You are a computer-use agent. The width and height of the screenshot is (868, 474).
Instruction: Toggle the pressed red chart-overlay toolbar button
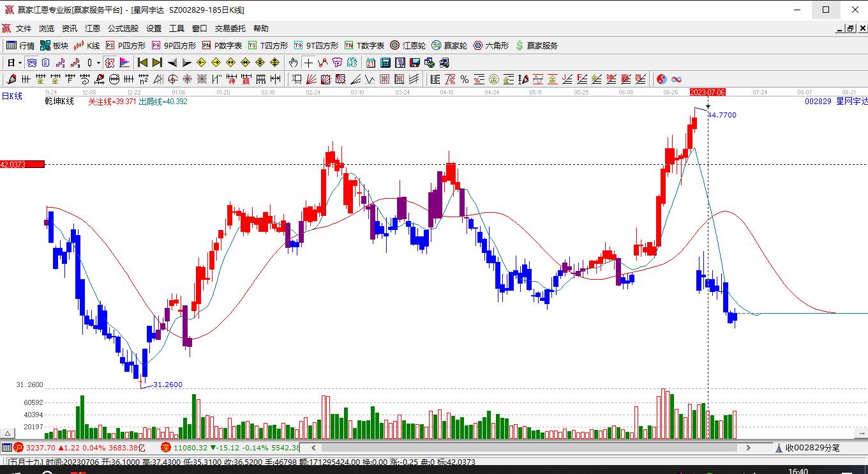coord(109,63)
